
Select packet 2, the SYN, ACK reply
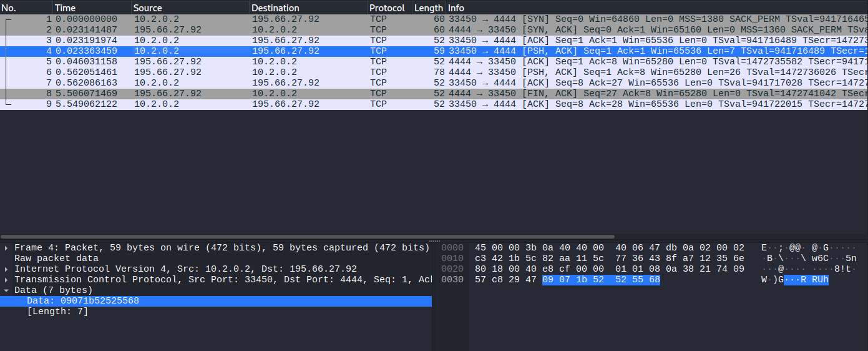click(x=250, y=30)
